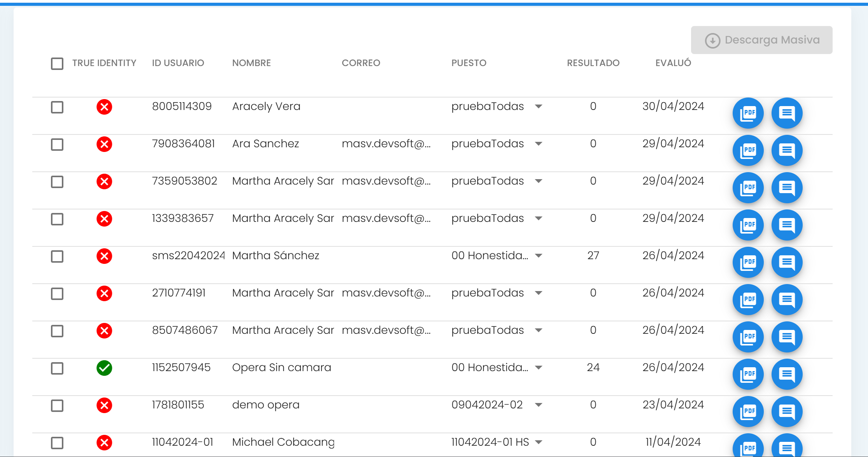Screen dimensions: 868x457
Task: Open comments for Martha Sánchez sms22042024
Action: click(x=787, y=262)
